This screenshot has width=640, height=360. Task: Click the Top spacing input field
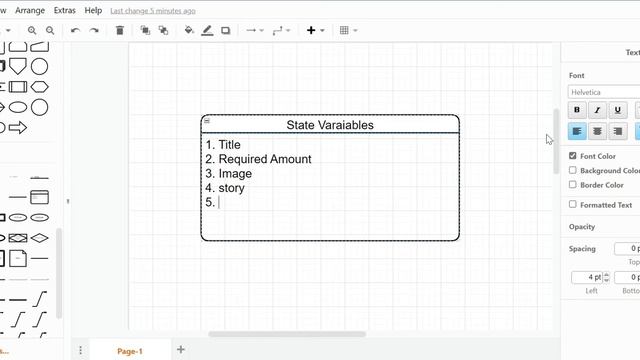click(627, 249)
